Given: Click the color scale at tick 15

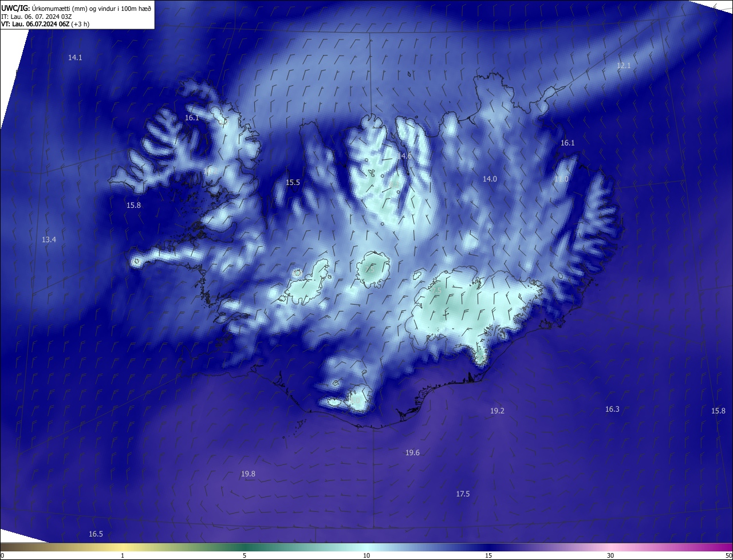Looking at the screenshot, I should 488,555.
